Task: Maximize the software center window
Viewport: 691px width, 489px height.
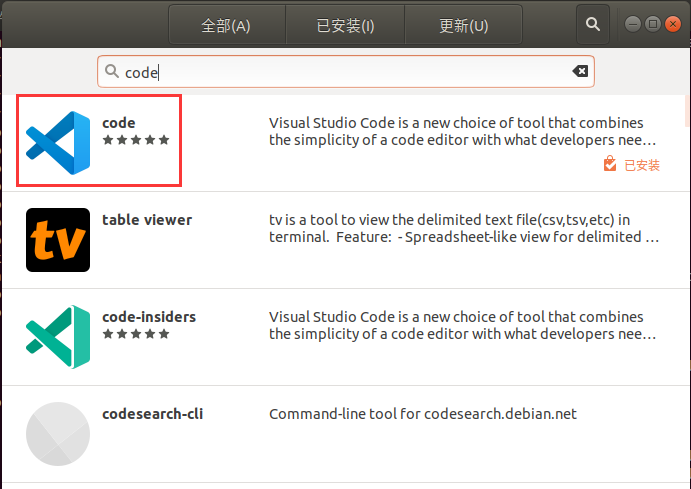Action: (x=653, y=24)
